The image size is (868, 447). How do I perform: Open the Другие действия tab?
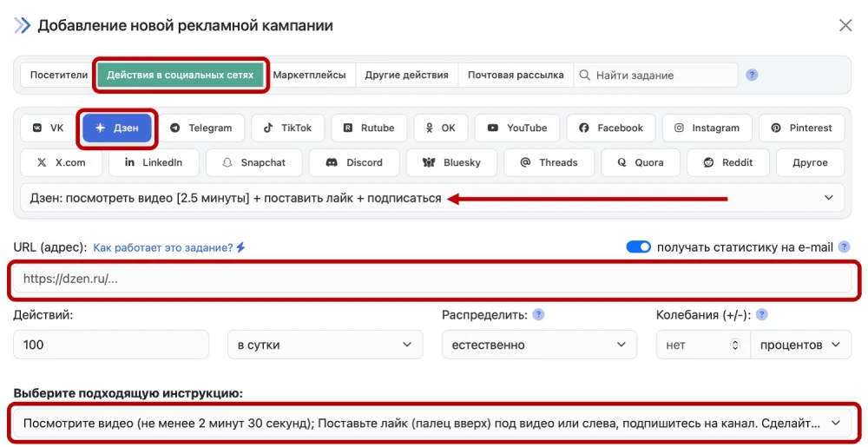[406, 75]
